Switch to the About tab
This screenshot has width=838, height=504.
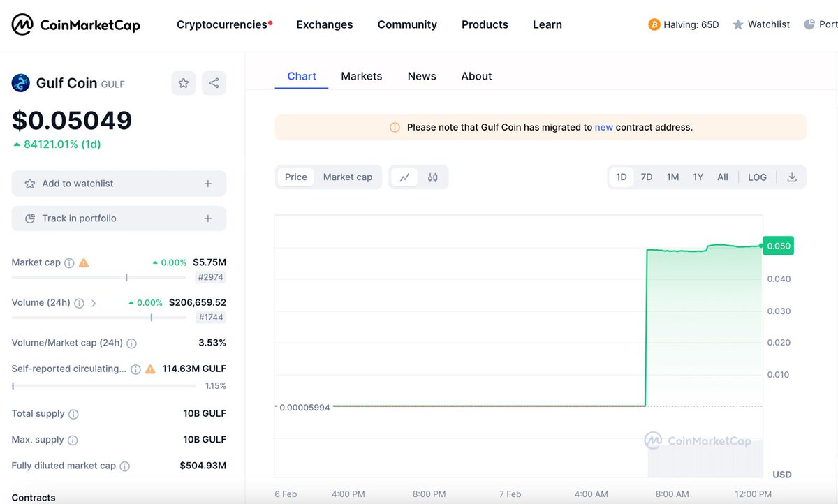pos(476,76)
